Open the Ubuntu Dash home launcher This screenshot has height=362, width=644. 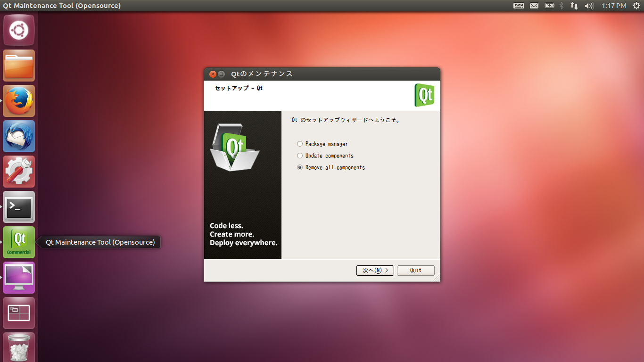(19, 31)
